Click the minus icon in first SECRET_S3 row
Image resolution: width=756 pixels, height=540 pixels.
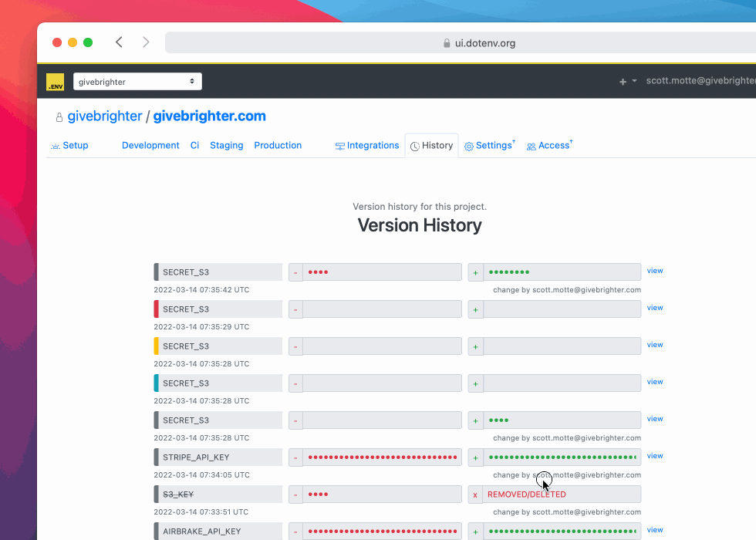[x=295, y=272]
